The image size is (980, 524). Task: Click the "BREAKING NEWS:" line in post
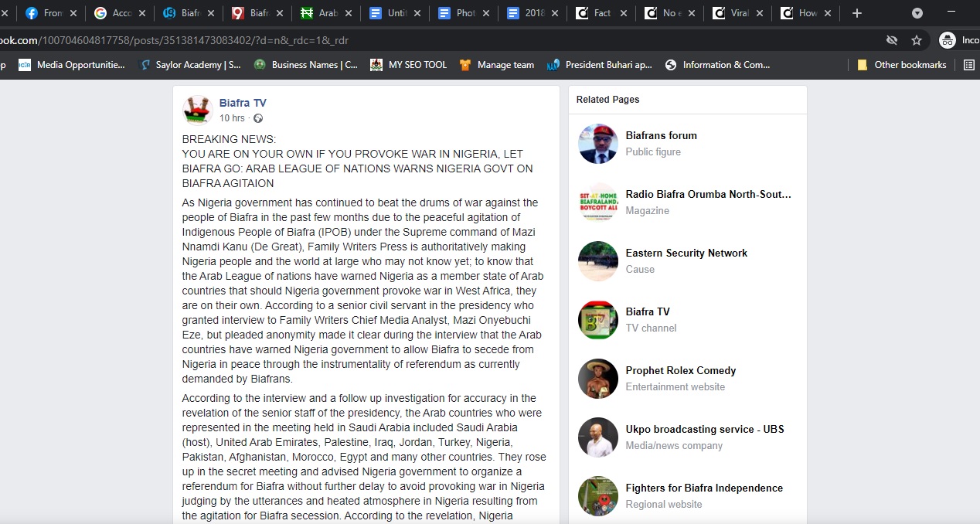point(229,139)
